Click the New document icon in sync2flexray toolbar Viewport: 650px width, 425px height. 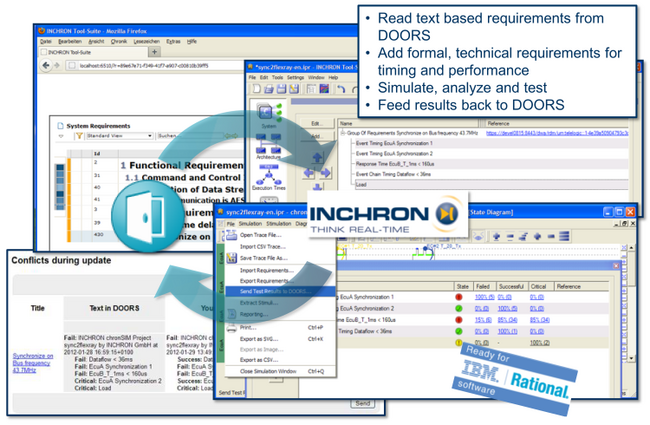(257, 88)
